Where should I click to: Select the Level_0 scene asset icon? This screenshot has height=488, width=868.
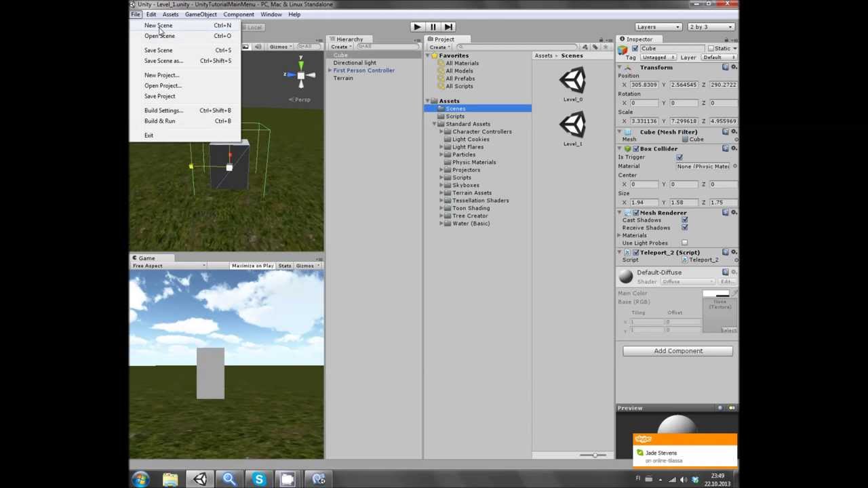[572, 81]
